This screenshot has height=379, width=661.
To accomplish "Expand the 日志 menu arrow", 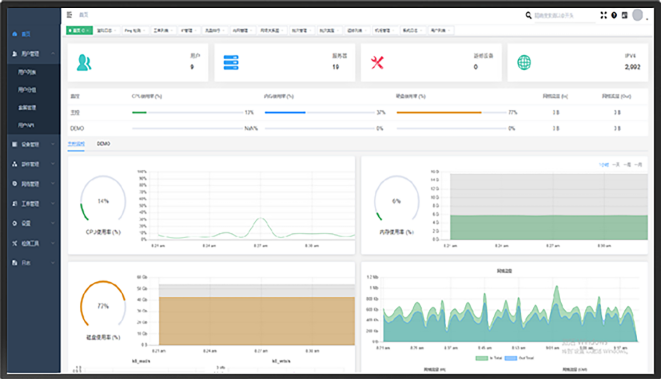I will (x=53, y=263).
